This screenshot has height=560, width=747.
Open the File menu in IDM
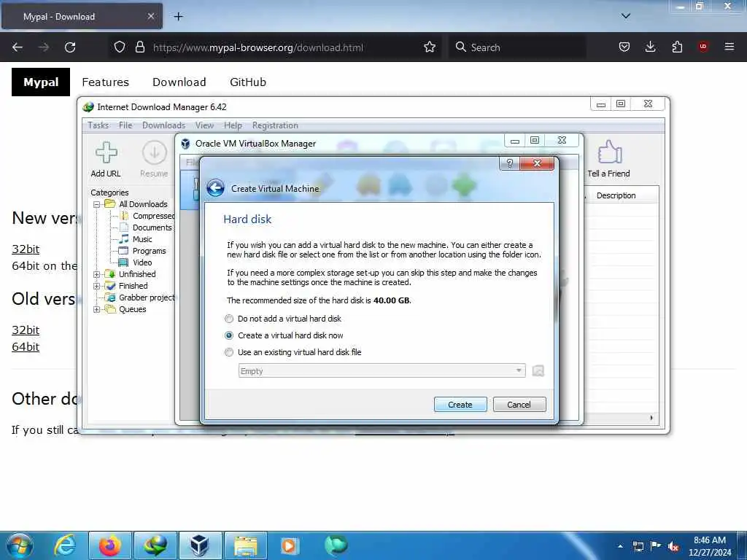click(x=125, y=125)
